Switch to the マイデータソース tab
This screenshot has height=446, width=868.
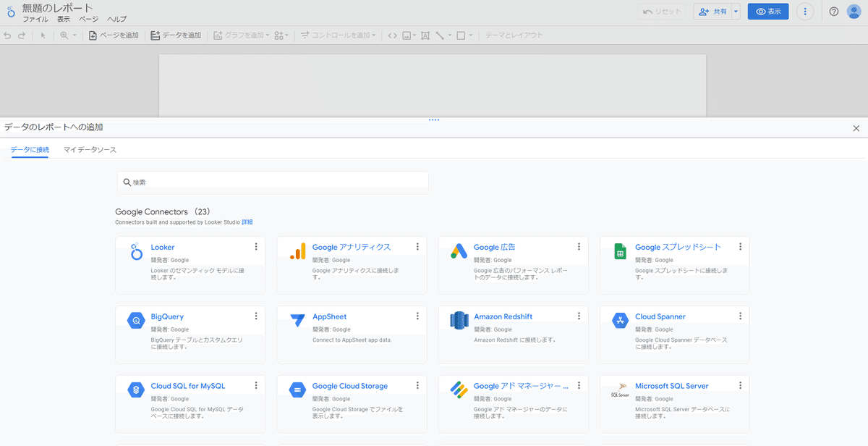click(x=90, y=150)
